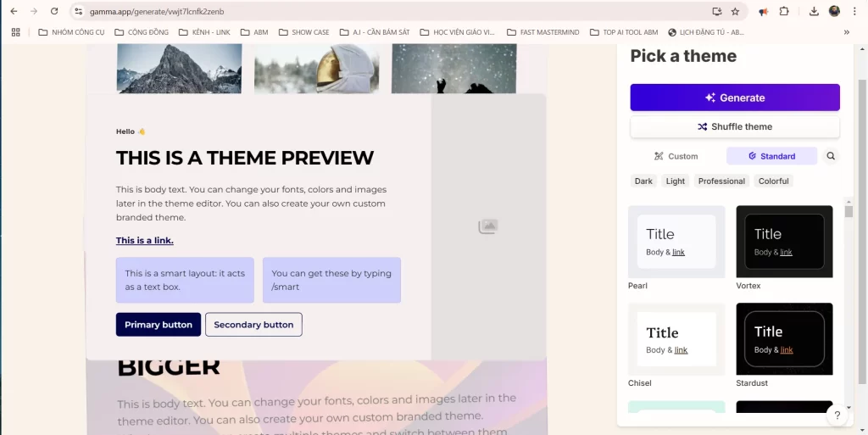Click the search themes magnifier icon
Image resolution: width=868 pixels, height=435 pixels.
pyautogui.click(x=831, y=156)
